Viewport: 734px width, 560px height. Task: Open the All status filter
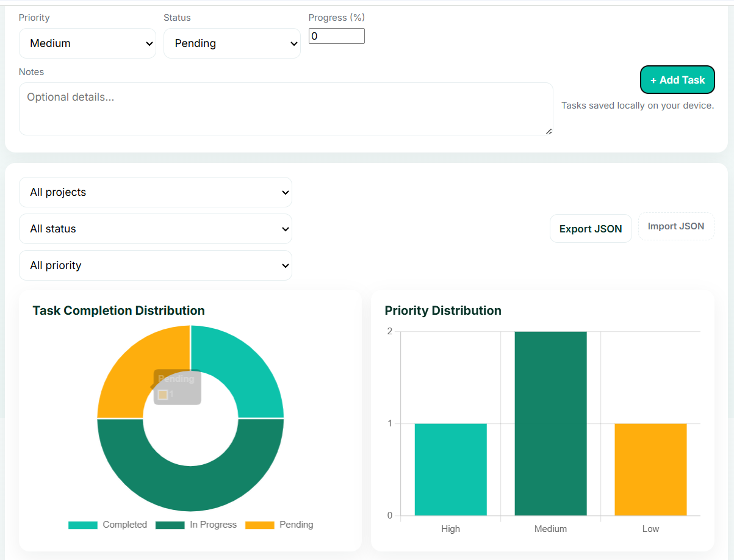point(156,229)
